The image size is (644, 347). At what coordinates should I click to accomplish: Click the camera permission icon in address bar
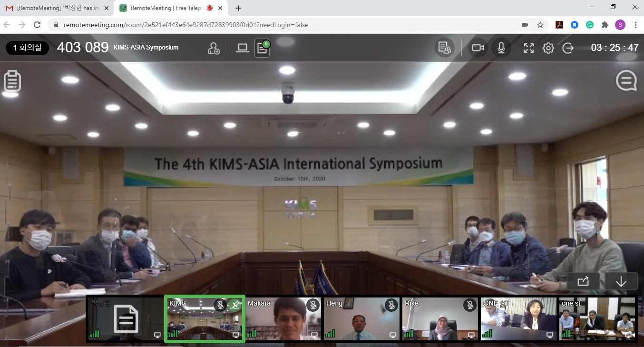525,25
